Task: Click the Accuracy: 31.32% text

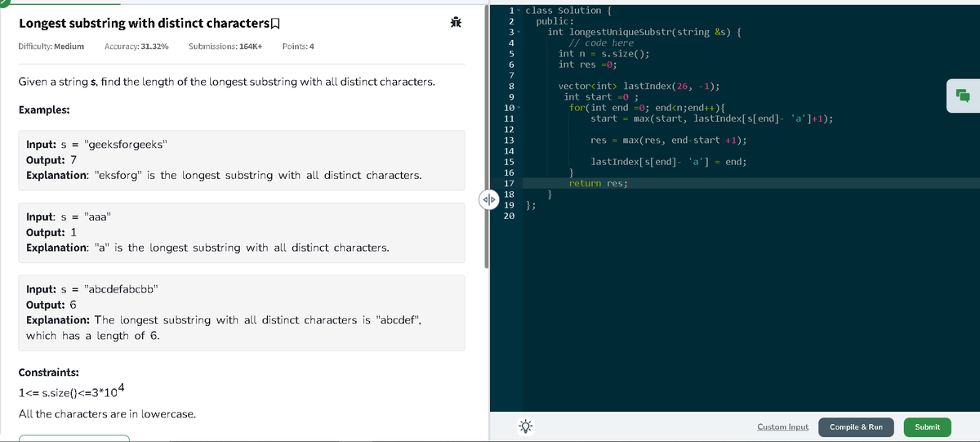Action: 136,47
